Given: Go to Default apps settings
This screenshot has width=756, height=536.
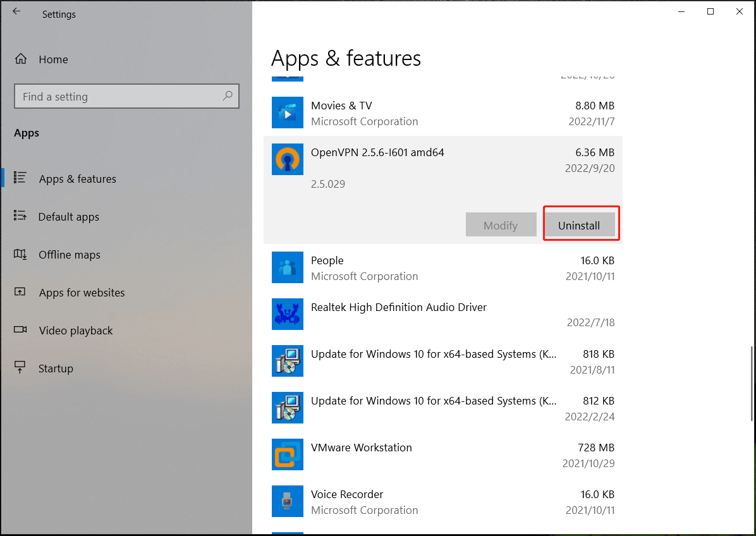Looking at the screenshot, I should point(68,217).
